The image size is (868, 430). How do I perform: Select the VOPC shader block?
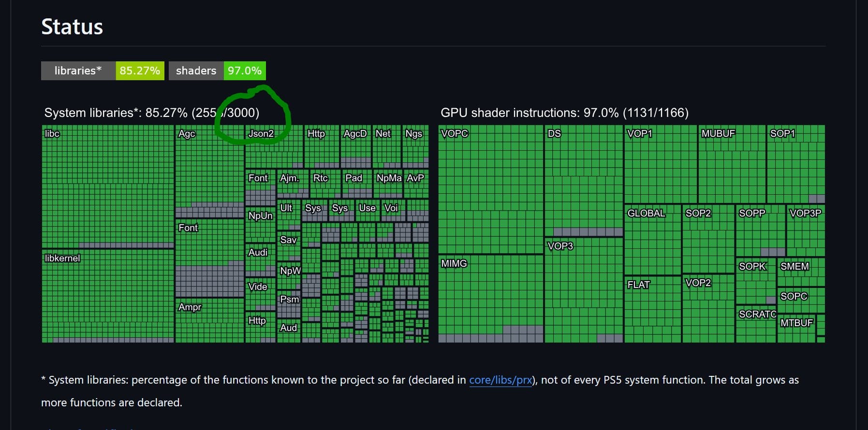pos(491,189)
